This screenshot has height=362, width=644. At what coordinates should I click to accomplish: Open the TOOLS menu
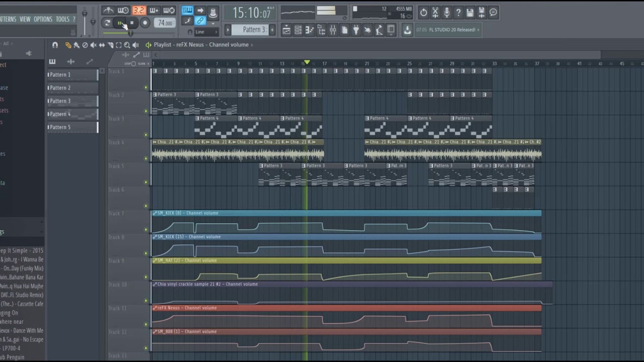[62, 19]
